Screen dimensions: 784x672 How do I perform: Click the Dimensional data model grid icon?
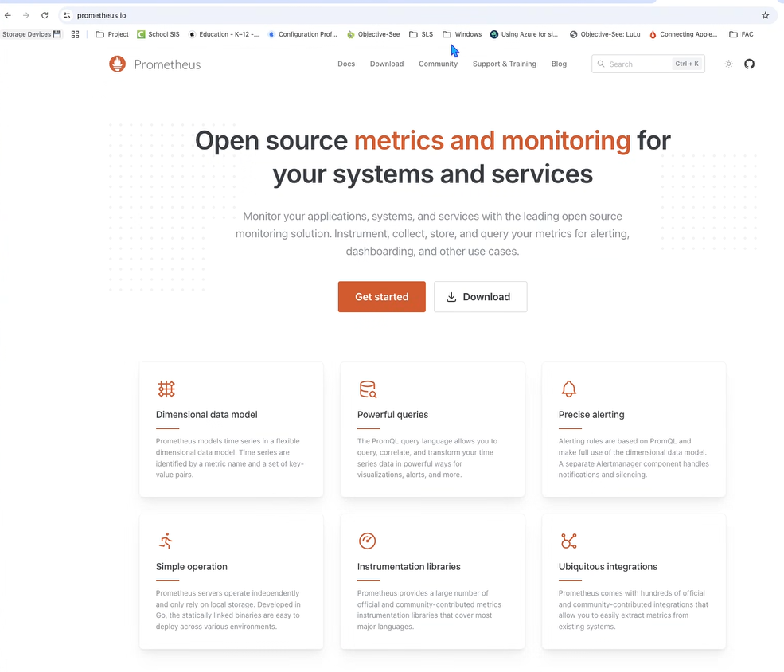(x=166, y=389)
